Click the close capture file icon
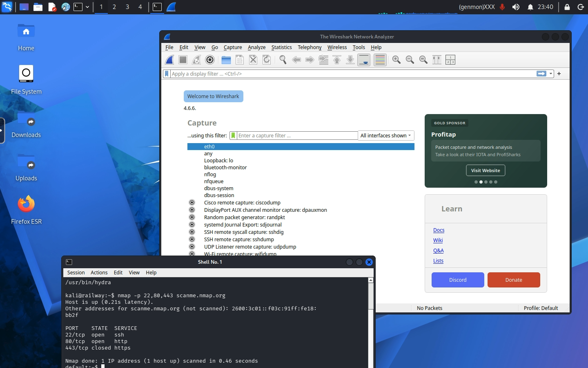The image size is (588, 368). pyautogui.click(x=253, y=60)
